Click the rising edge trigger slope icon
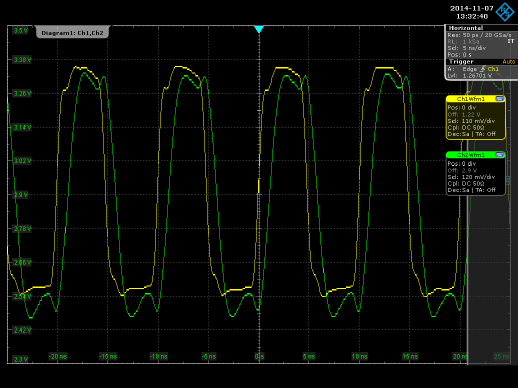 tap(482, 69)
